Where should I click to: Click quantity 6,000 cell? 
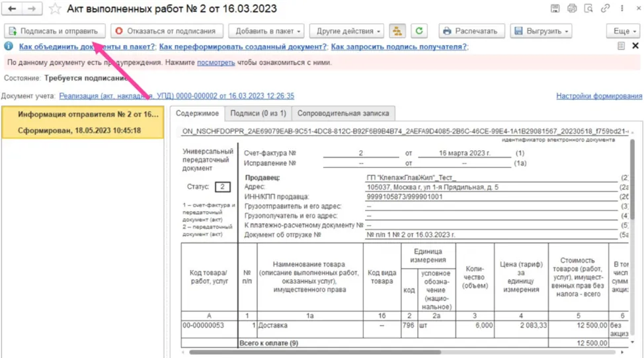pyautogui.click(x=475, y=330)
